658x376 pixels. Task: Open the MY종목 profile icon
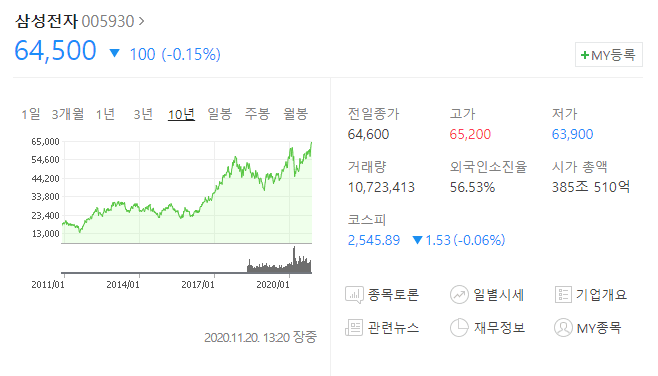pos(563,328)
